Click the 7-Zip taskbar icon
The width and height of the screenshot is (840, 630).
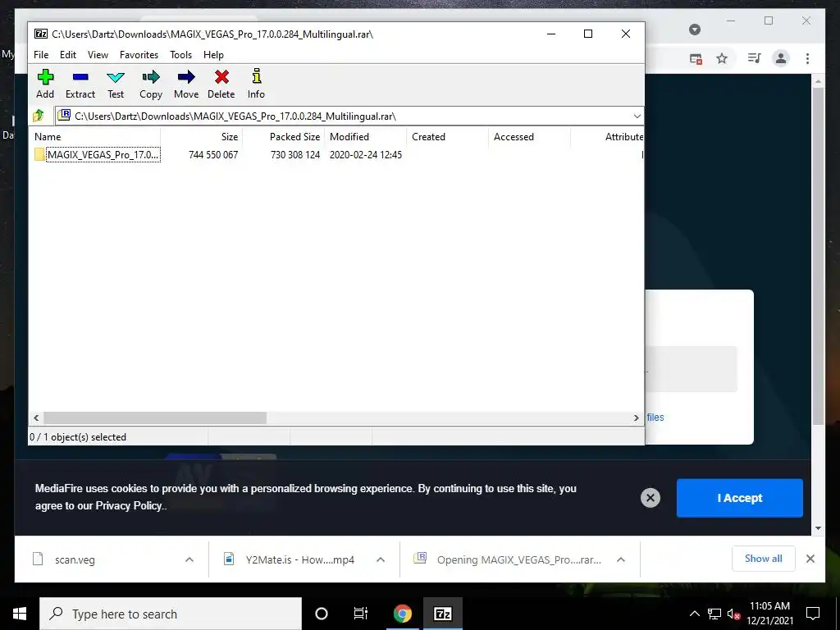click(x=442, y=614)
